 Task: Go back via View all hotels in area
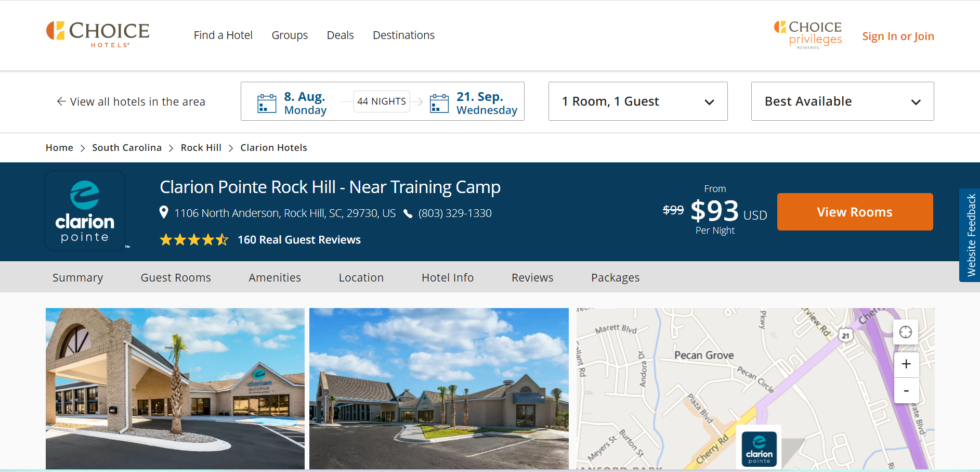point(131,102)
